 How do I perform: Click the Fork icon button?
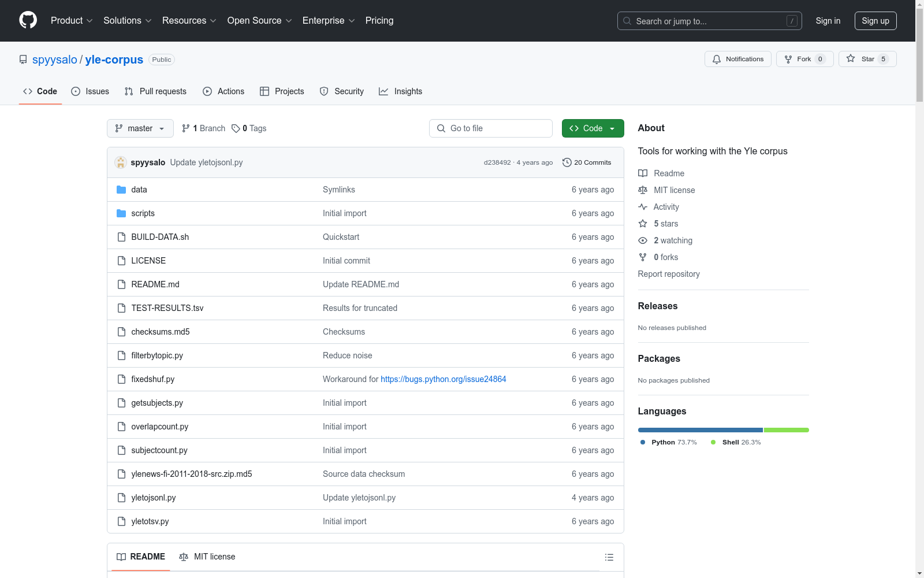788,59
